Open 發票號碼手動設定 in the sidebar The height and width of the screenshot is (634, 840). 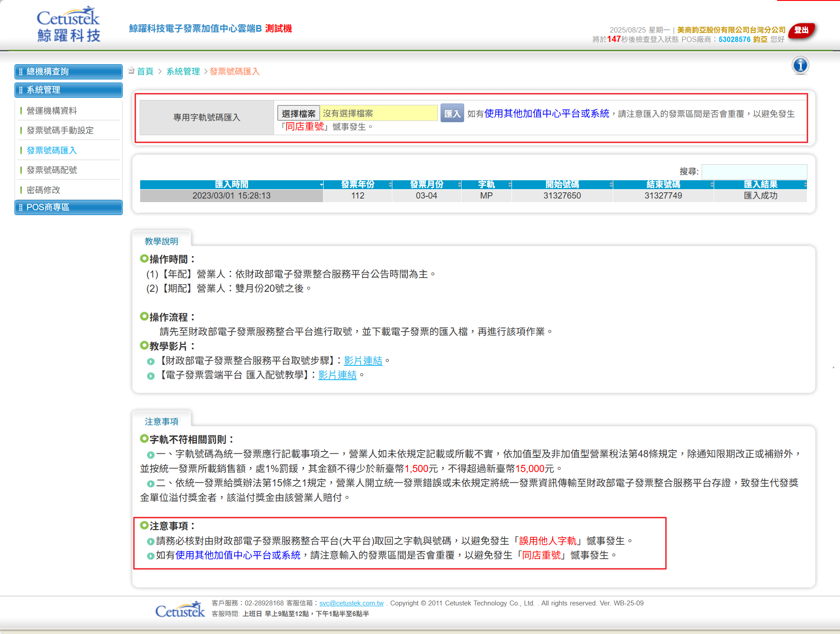click(x=60, y=130)
